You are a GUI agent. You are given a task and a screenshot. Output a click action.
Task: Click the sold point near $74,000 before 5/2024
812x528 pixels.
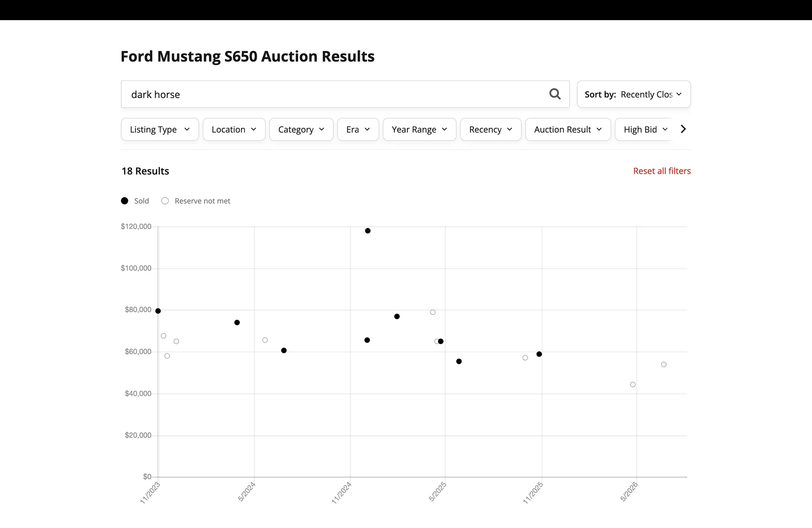(237, 322)
